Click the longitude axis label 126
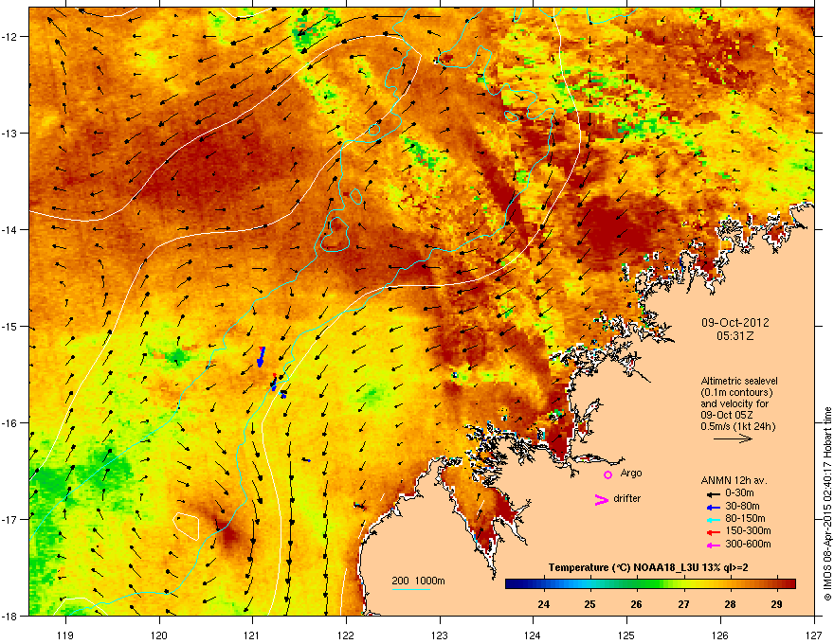Screen dimensions: 834x644 [x=720, y=635]
